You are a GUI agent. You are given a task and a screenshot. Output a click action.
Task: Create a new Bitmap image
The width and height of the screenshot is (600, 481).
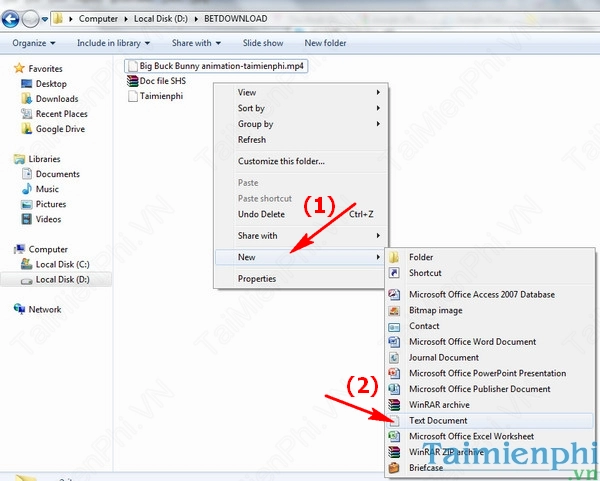(490, 310)
